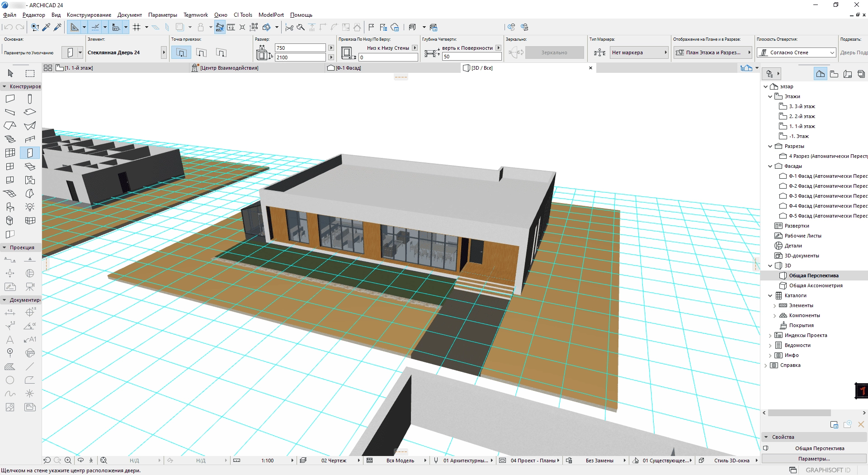The width and height of the screenshot is (868, 475).
Task: Choose the first (left) door anchor point
Action: [x=181, y=52]
